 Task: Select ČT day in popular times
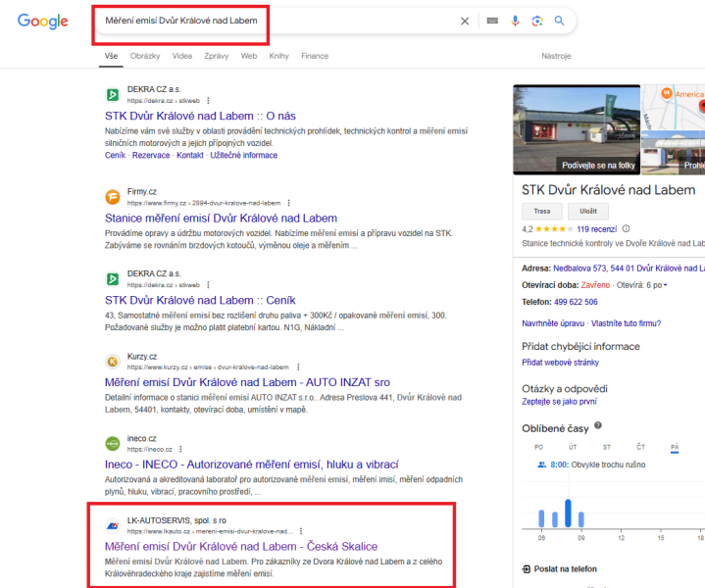tap(640, 447)
